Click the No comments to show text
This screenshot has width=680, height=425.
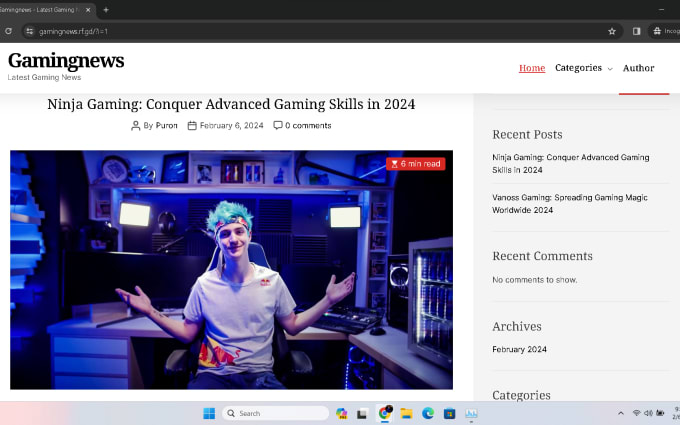click(535, 280)
